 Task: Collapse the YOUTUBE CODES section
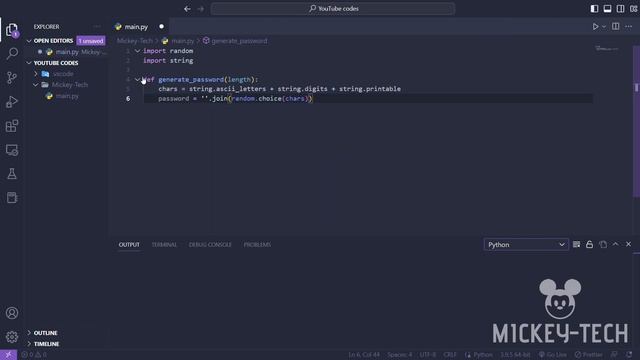29,63
